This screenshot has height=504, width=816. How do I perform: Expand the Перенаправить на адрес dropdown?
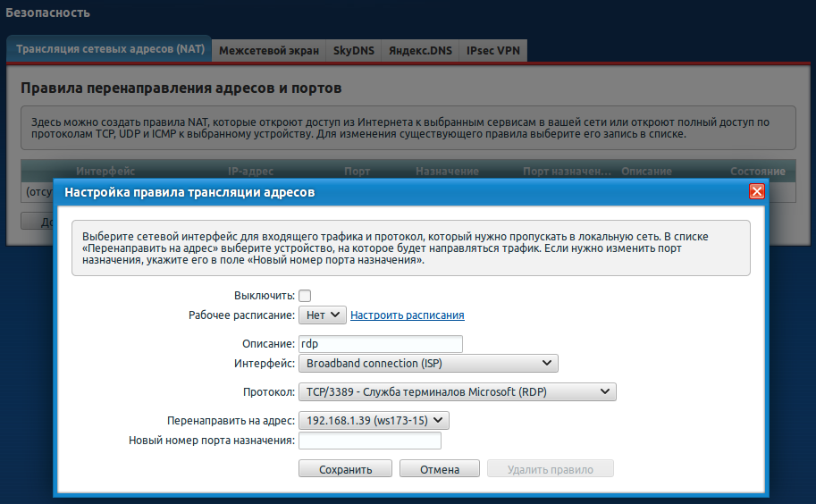click(x=374, y=421)
